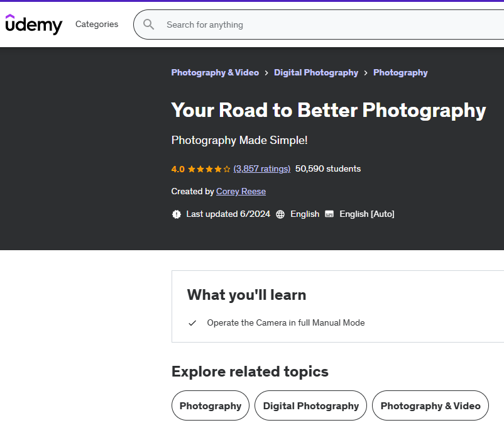504x435 pixels.
Task: Click the globe language icon
Action: [x=280, y=214]
